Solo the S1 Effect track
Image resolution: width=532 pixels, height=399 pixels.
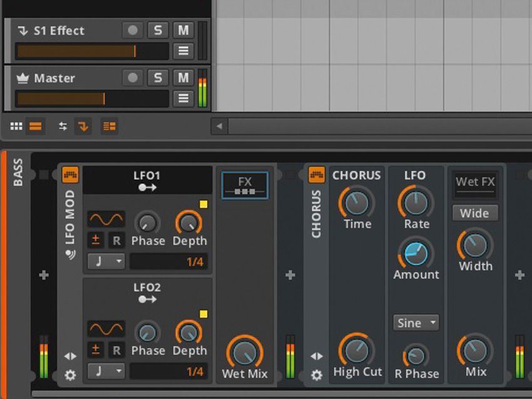pyautogui.click(x=157, y=30)
